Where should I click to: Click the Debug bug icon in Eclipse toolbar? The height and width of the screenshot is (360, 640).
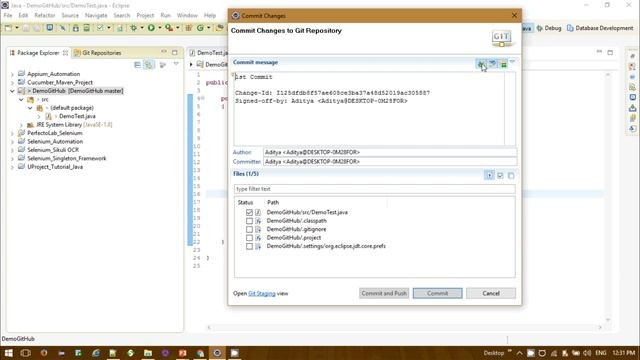[x=133, y=28]
